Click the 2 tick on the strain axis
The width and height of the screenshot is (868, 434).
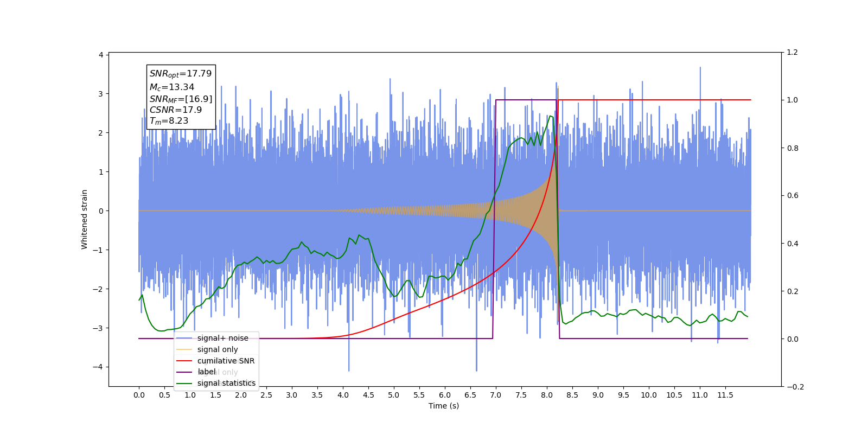pos(101,133)
